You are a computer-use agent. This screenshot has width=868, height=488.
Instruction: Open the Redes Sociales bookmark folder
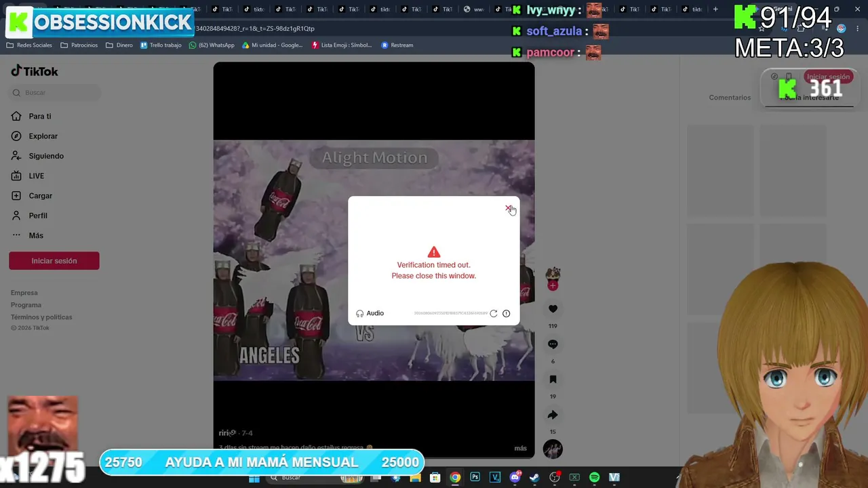pos(29,45)
